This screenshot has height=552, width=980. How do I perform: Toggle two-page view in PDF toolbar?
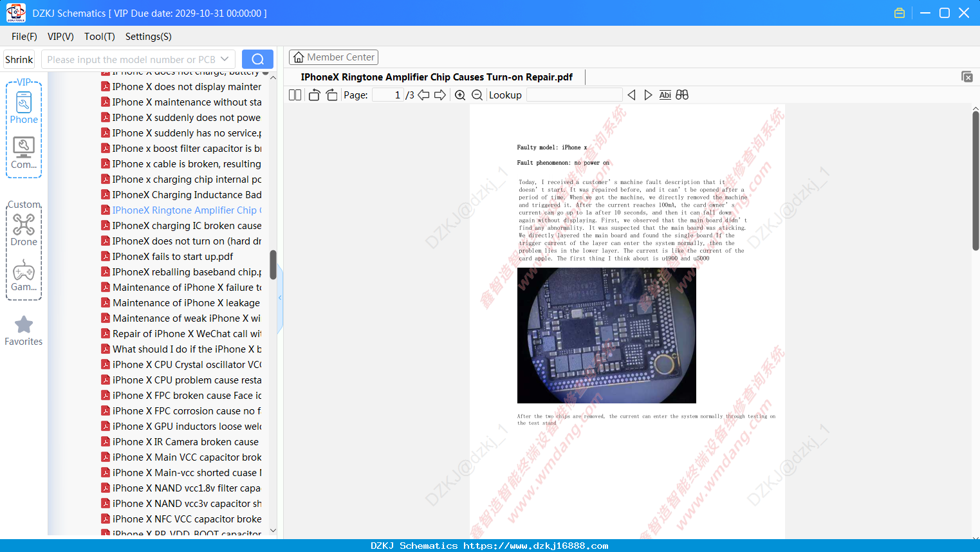[295, 95]
